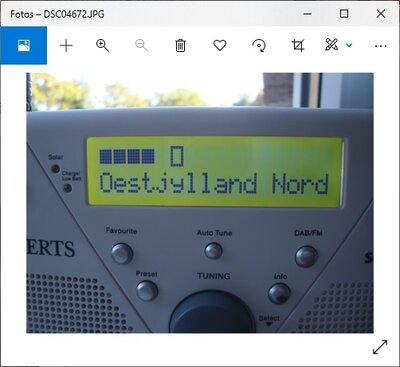Open the photo collection view icon
400x367 pixels.
pos(24,45)
